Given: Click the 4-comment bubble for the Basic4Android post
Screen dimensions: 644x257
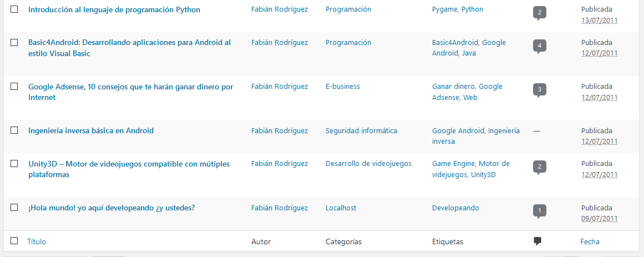Looking at the screenshot, I should pyautogui.click(x=539, y=47).
